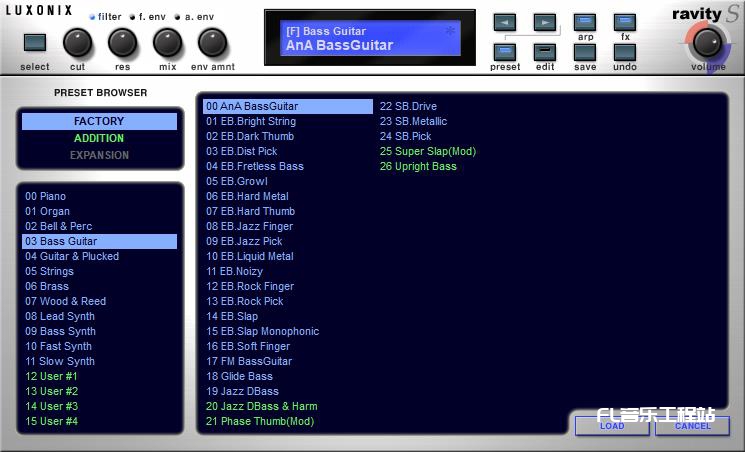Select the EXPANSION bank
The width and height of the screenshot is (745, 452).
(99, 155)
